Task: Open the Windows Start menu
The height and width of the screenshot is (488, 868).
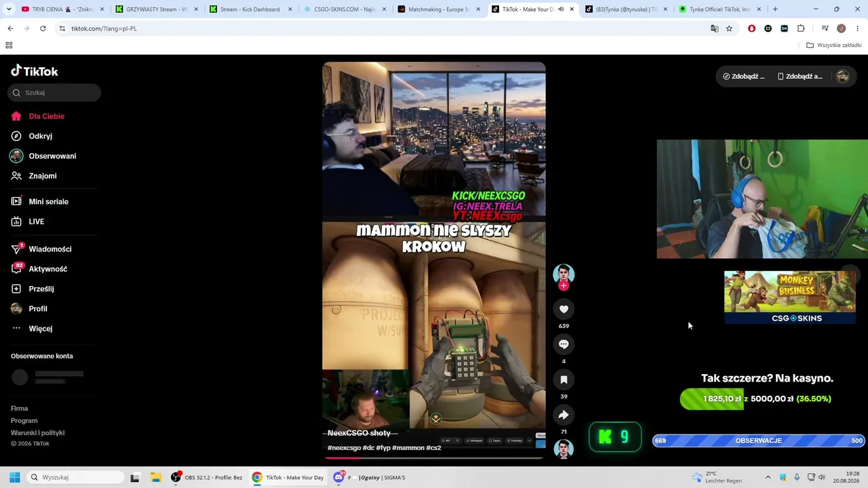Action: (x=14, y=477)
